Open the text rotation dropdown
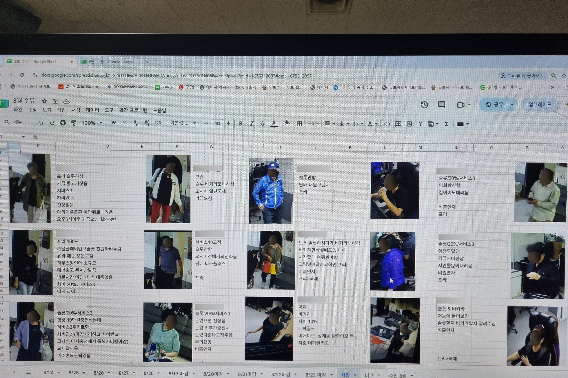This screenshot has width=568, height=378. tap(371, 124)
